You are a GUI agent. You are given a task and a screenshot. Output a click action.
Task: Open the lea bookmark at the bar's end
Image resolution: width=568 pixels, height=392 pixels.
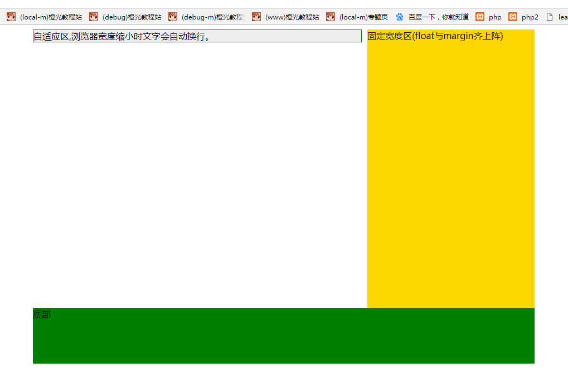pos(556,17)
